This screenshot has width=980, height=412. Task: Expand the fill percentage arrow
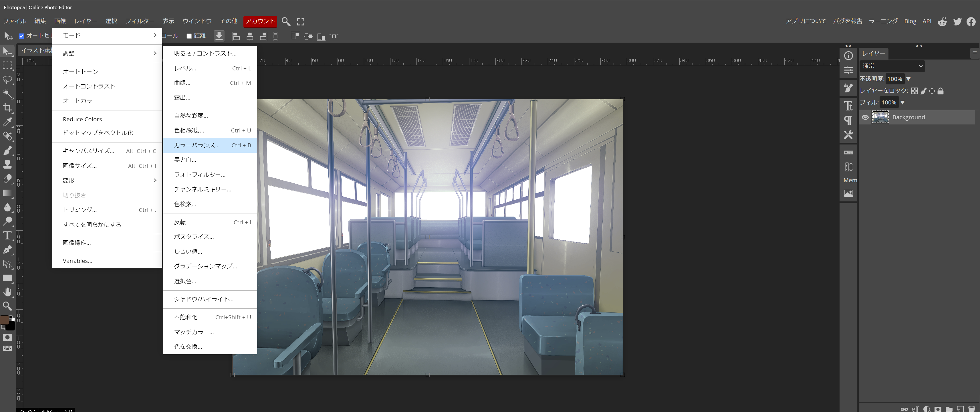pyautogui.click(x=902, y=102)
